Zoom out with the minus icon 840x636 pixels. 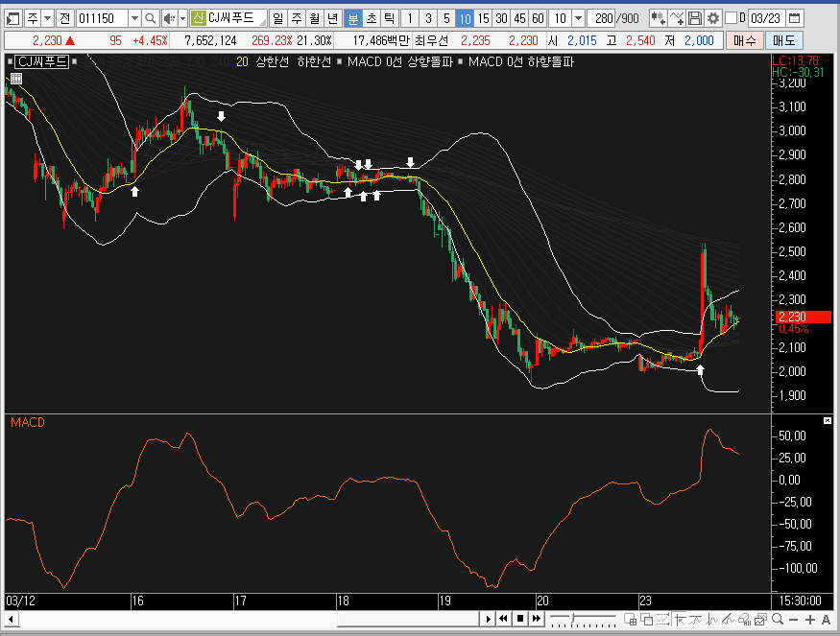tap(793, 620)
